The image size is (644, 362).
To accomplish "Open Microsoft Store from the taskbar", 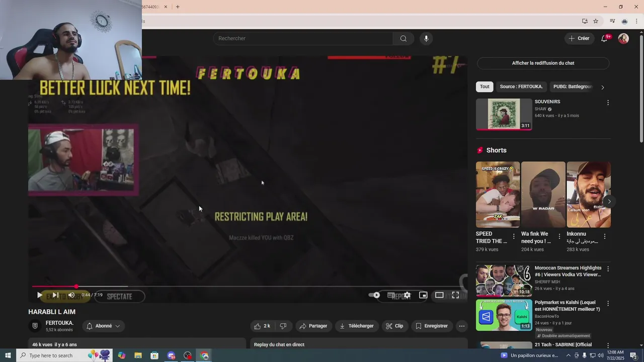I will coord(154,355).
